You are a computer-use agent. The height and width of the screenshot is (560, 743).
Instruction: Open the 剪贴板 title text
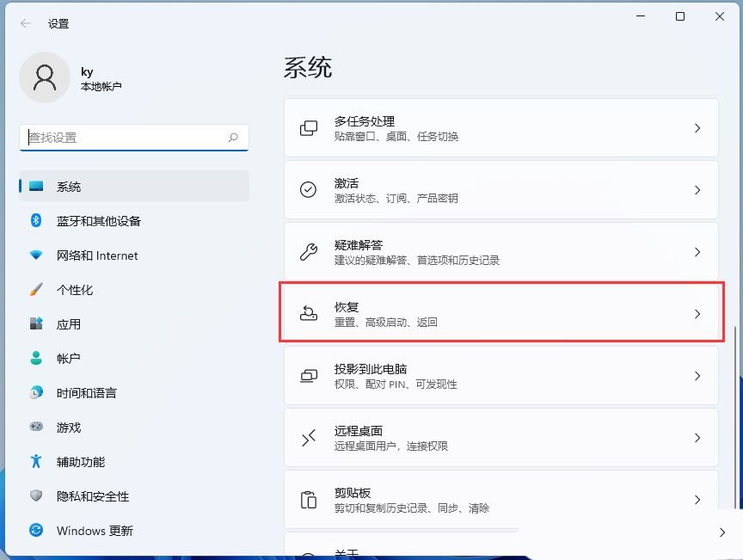[353, 493]
